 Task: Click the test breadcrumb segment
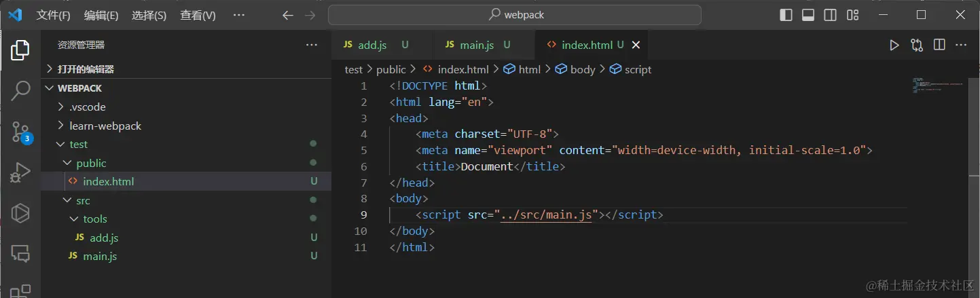[354, 69]
